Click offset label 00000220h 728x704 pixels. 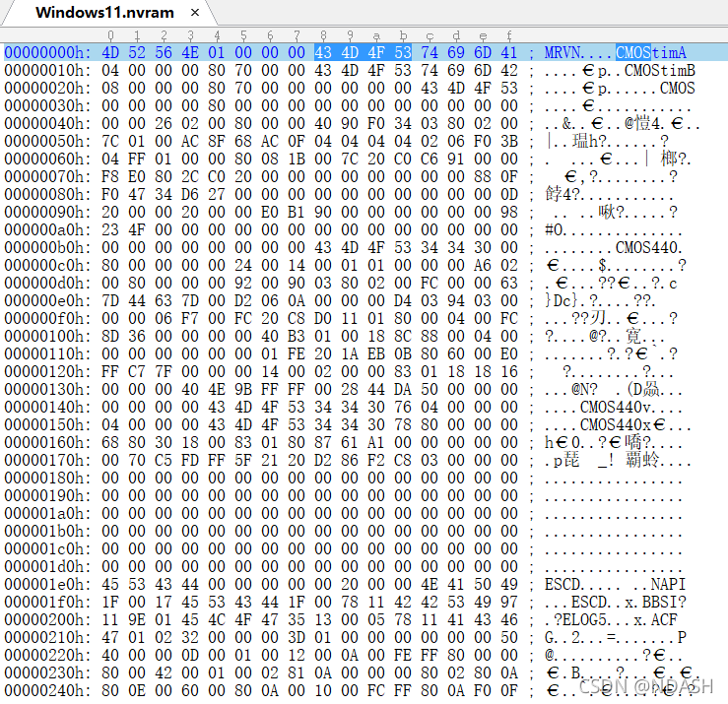pos(47,656)
